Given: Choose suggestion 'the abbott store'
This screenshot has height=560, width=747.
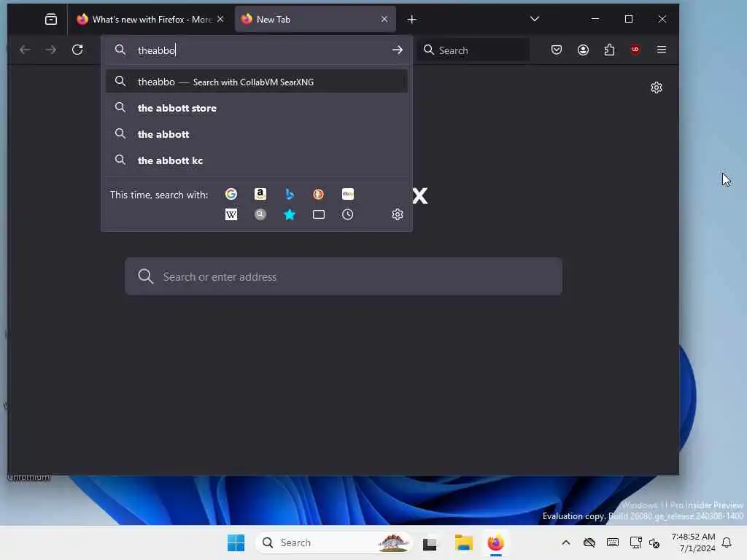Looking at the screenshot, I should (x=257, y=108).
